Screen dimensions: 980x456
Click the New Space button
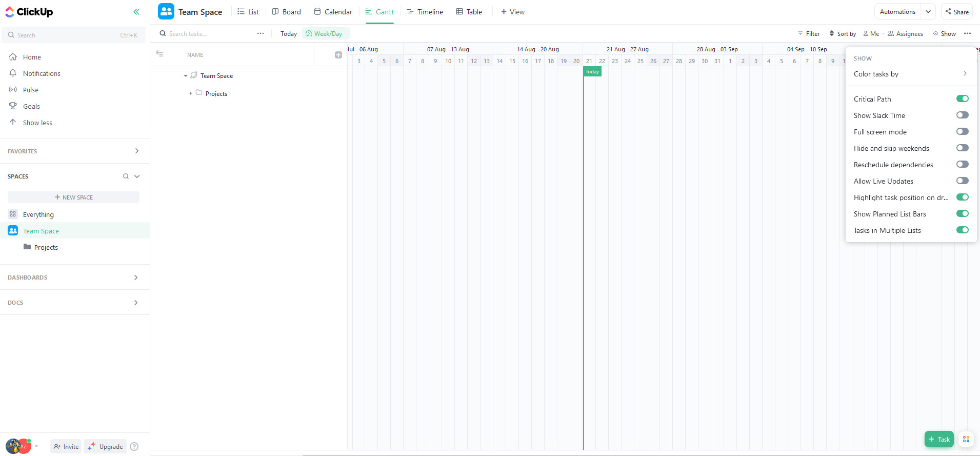coord(73,197)
